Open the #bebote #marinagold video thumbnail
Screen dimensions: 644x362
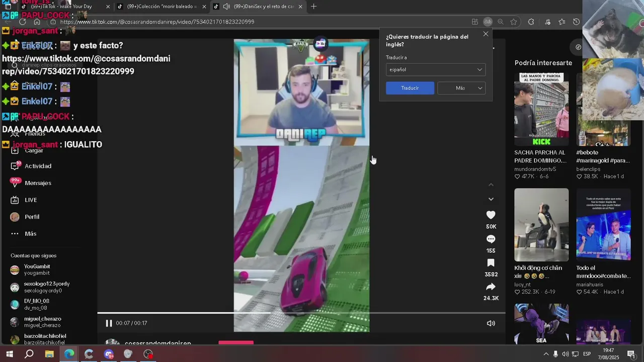pyautogui.click(x=603, y=109)
